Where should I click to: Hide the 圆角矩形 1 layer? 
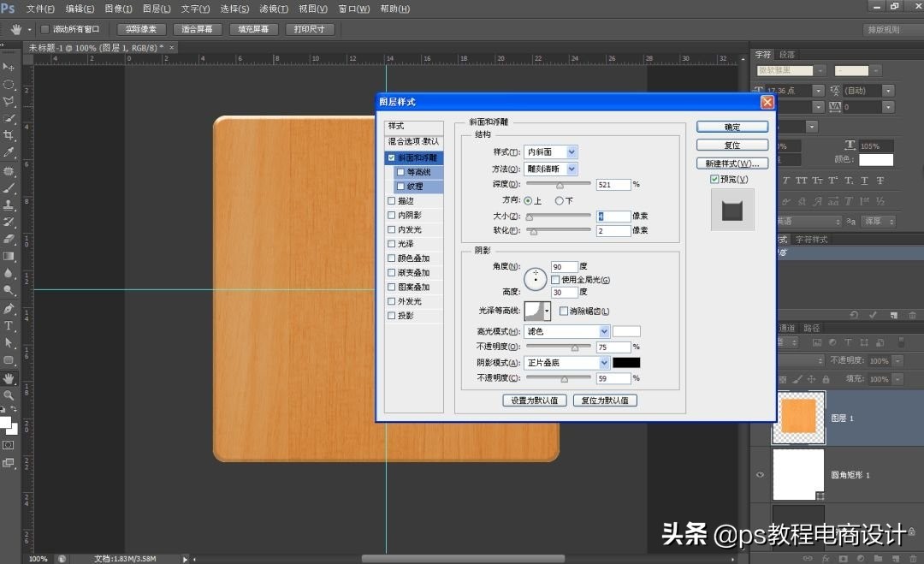pyautogui.click(x=760, y=475)
